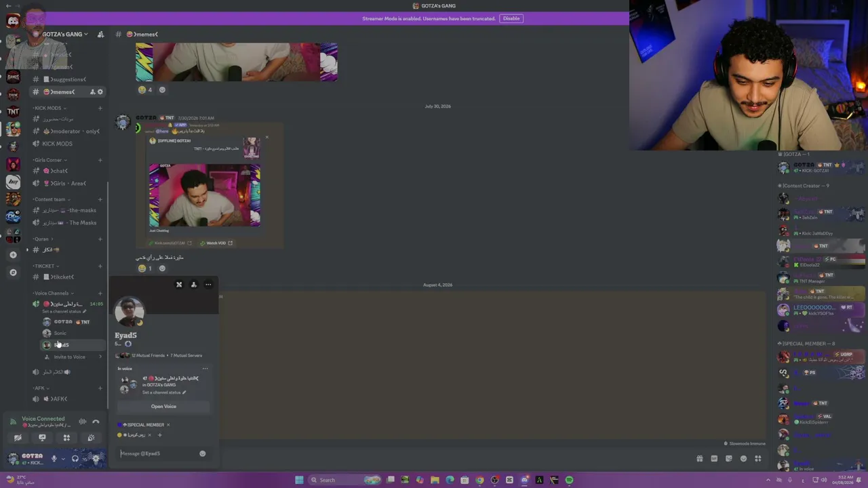The width and height of the screenshot is (868, 488).
Task: Collapse the Voice Channels category
Action: click(52, 293)
